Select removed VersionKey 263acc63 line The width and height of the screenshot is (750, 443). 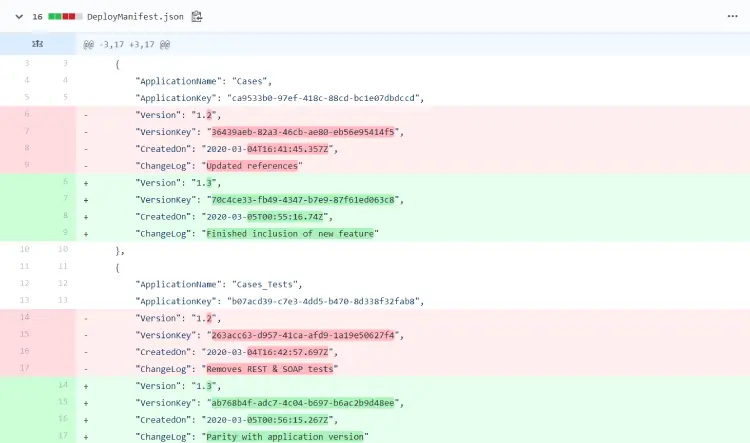(270, 335)
